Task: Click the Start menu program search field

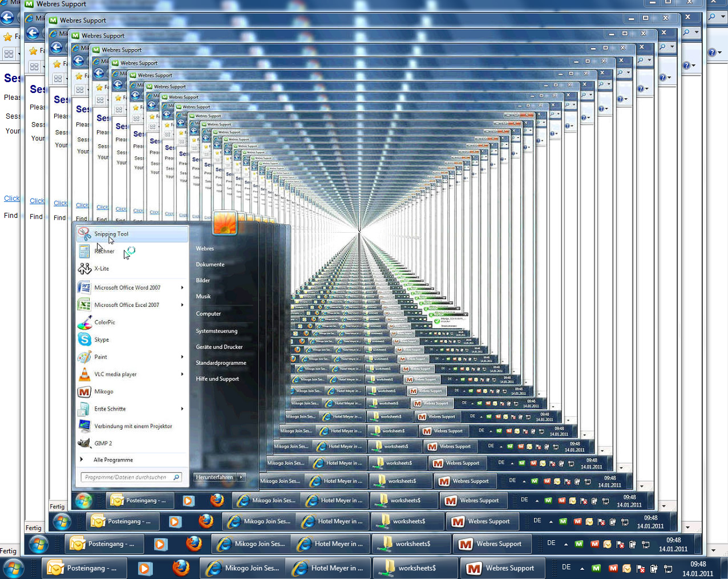Action: coord(131,477)
